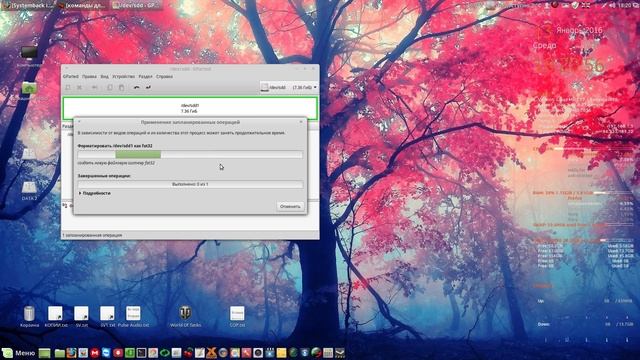Open the DATA 2 drive desktop icon
The image size is (640, 360).
click(29, 191)
